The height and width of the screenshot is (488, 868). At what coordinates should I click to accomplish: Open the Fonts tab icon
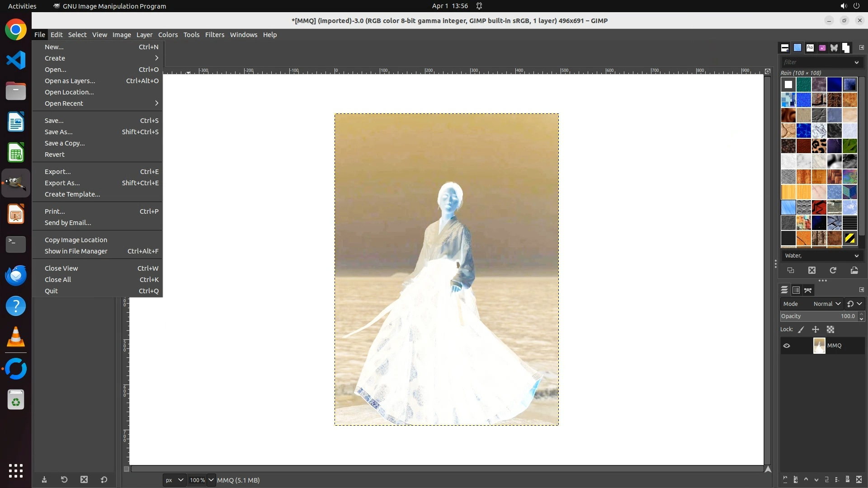(810, 47)
